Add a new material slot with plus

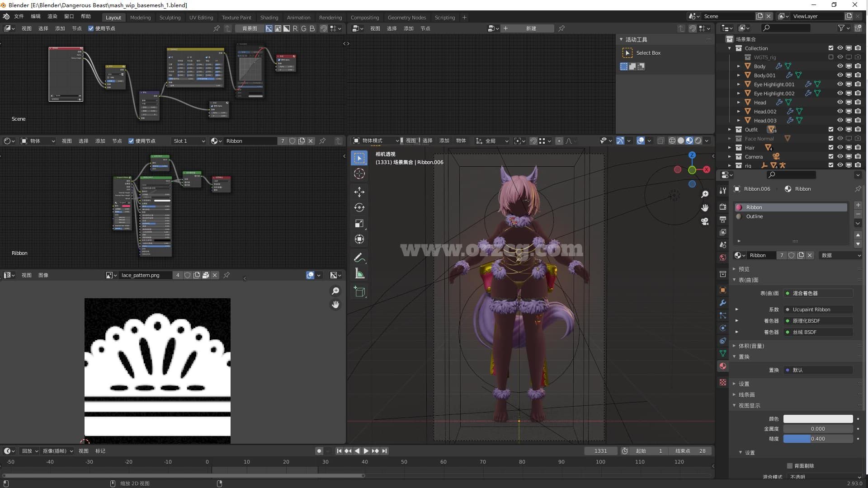tap(858, 205)
